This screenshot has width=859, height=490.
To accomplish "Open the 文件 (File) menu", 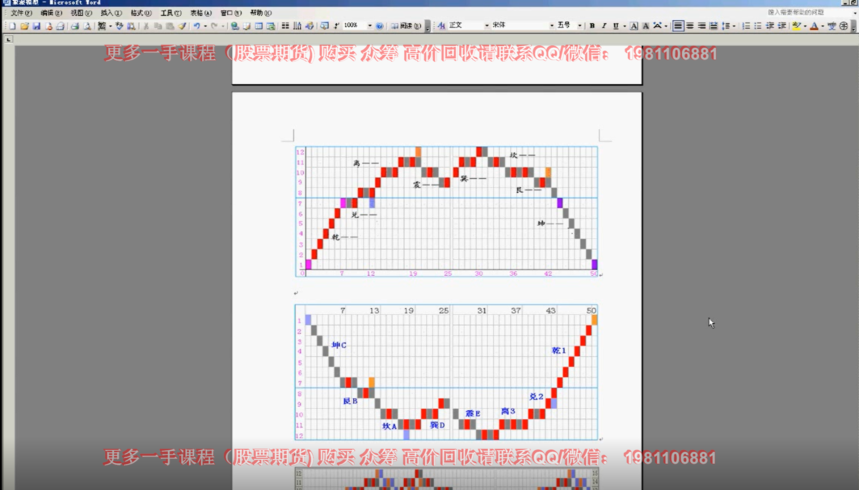I will pyautogui.click(x=20, y=13).
